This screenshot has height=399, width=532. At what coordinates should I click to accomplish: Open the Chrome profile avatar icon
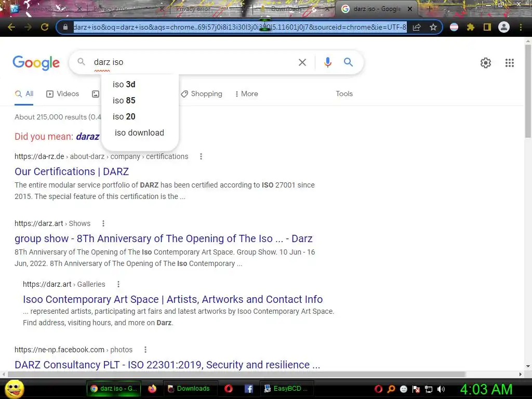[x=504, y=27]
